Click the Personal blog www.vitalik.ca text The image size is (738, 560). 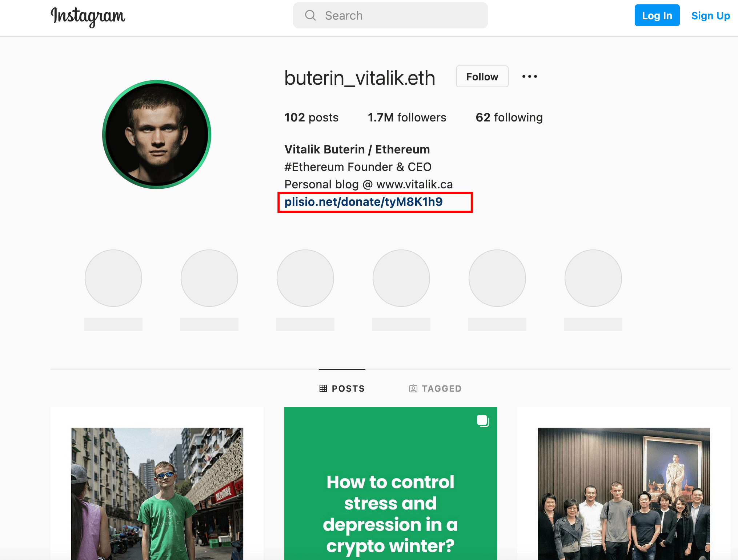pos(369,184)
